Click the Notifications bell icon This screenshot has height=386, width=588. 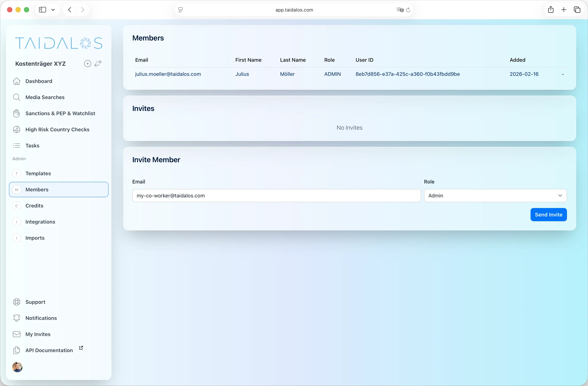tap(16, 318)
